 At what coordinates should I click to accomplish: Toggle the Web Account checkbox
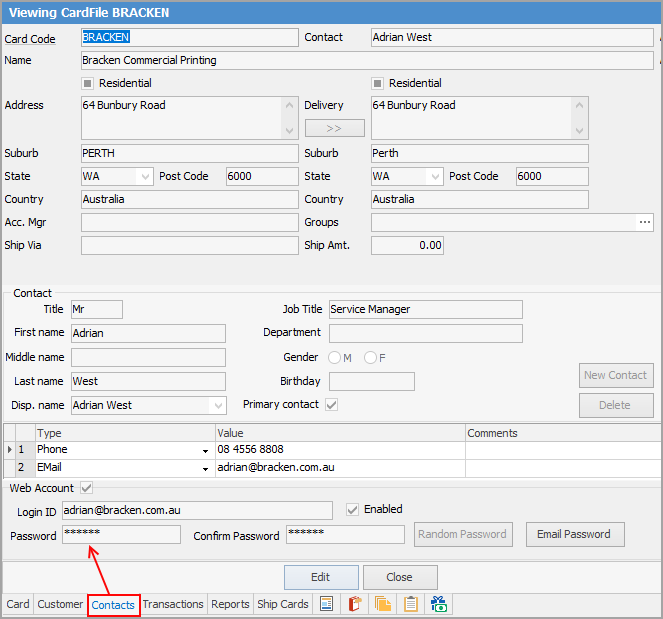click(x=86, y=488)
